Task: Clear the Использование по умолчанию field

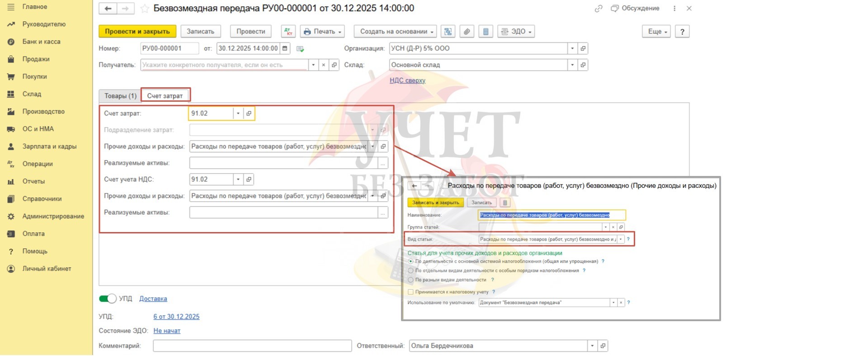Action: click(x=621, y=303)
